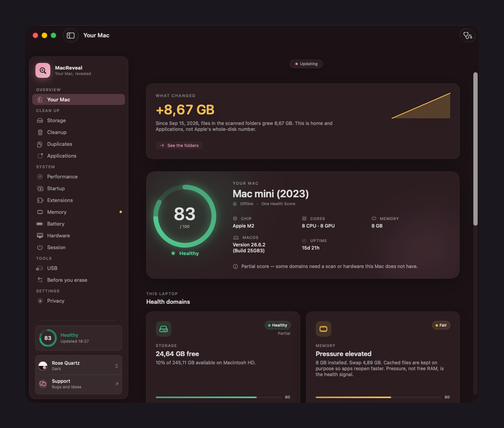The width and height of the screenshot is (504, 428).
Task: Click the Apple M2 chip value
Action: (244, 226)
